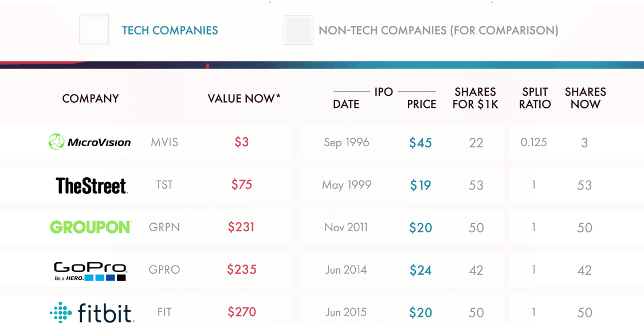Select the TST ticker symbol
This screenshot has width=644, height=323.
(164, 185)
